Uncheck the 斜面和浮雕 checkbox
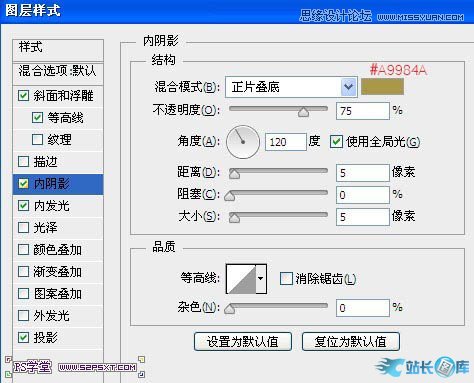 (x=23, y=96)
